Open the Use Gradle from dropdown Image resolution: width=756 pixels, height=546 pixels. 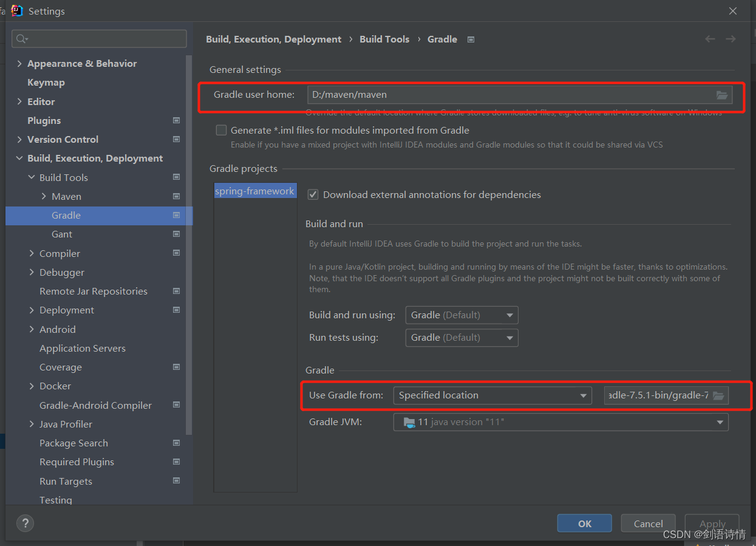(492, 395)
